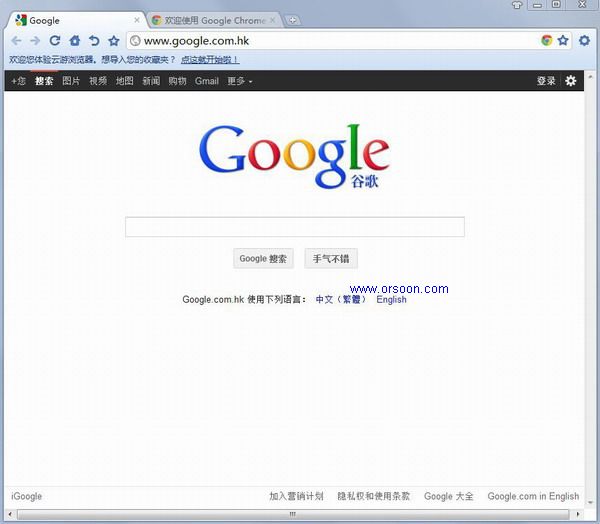Open 新闻 in the Google bar
This screenshot has width=600, height=524.
tap(151, 81)
